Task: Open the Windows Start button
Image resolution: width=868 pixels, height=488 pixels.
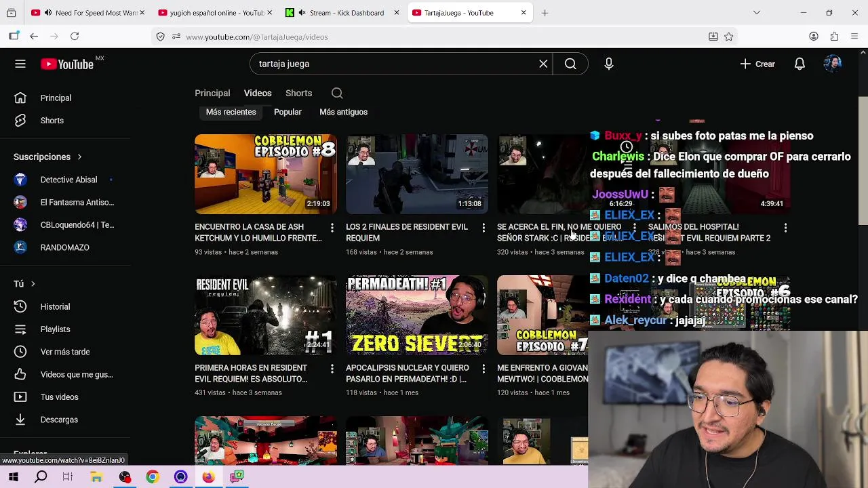Action: click(x=14, y=477)
